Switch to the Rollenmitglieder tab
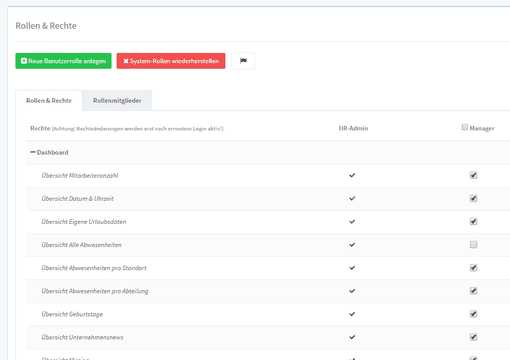 pyautogui.click(x=117, y=100)
